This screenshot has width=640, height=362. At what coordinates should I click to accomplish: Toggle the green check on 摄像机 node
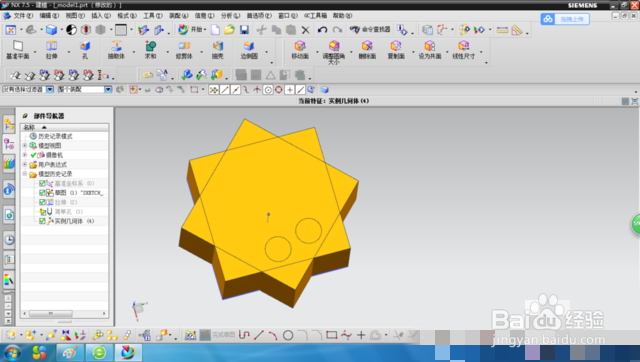[x=33, y=155]
